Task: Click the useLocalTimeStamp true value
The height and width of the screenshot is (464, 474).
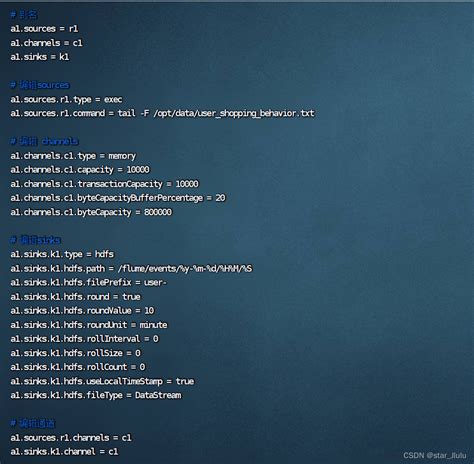Action: (x=185, y=381)
